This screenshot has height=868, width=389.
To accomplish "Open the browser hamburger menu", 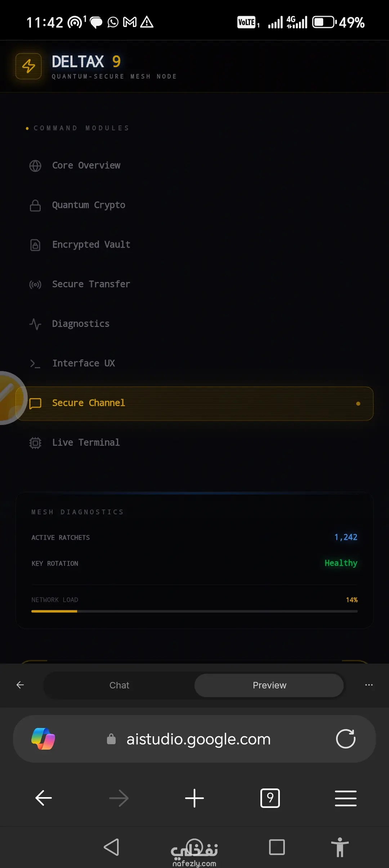I will (x=345, y=798).
